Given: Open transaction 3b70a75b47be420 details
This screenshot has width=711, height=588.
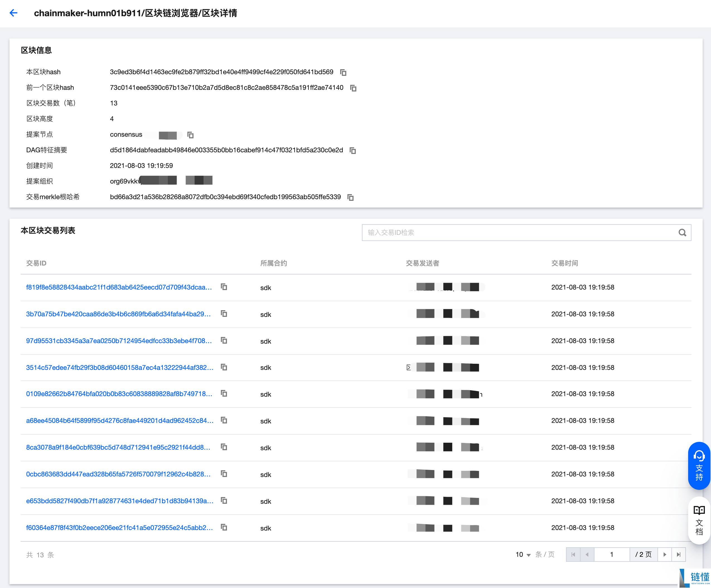Looking at the screenshot, I should [x=118, y=314].
